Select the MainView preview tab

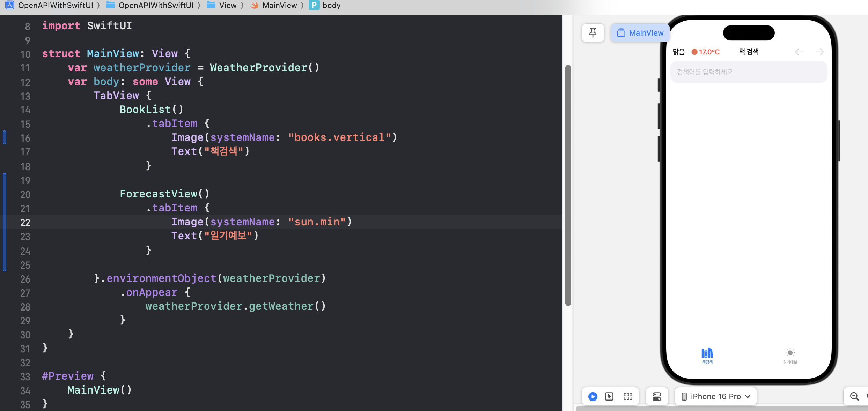point(640,33)
